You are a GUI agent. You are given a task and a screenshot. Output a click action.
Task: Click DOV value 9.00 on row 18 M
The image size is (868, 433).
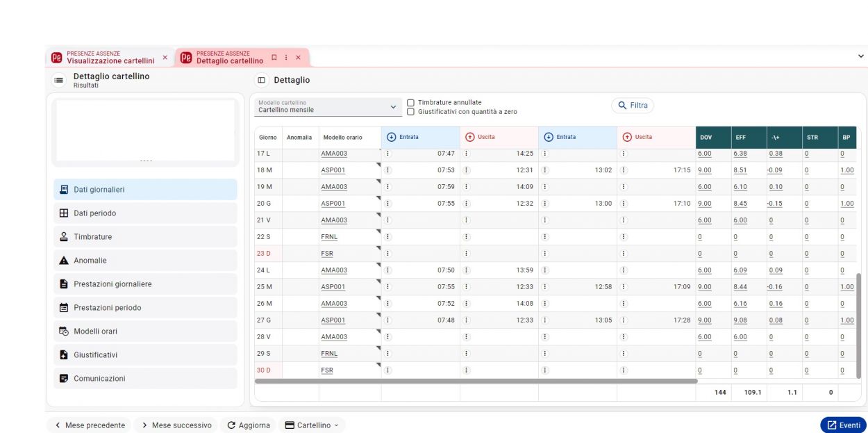coord(705,170)
